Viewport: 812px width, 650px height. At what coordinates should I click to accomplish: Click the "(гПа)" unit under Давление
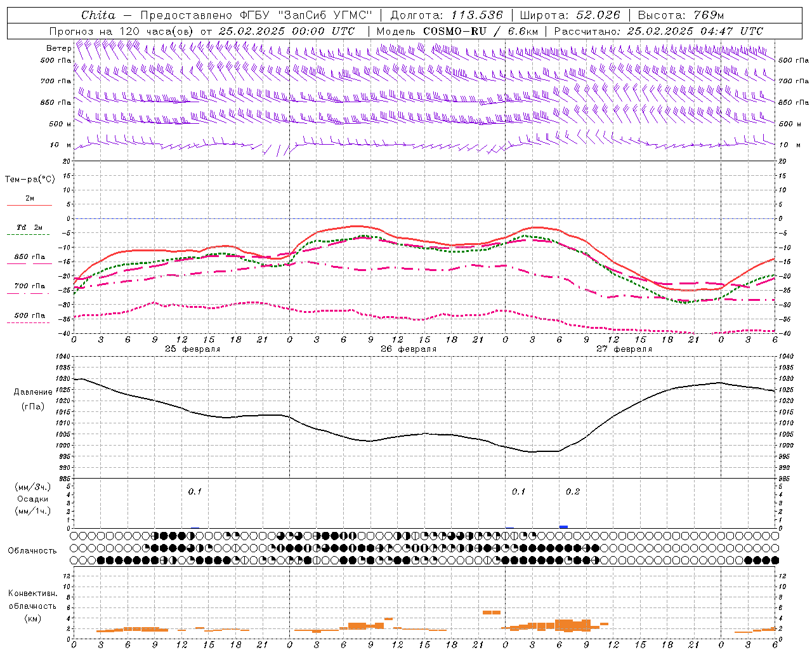pos(33,407)
